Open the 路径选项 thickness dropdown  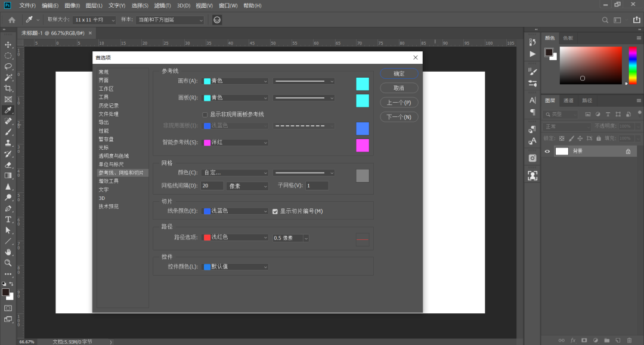[290, 238]
